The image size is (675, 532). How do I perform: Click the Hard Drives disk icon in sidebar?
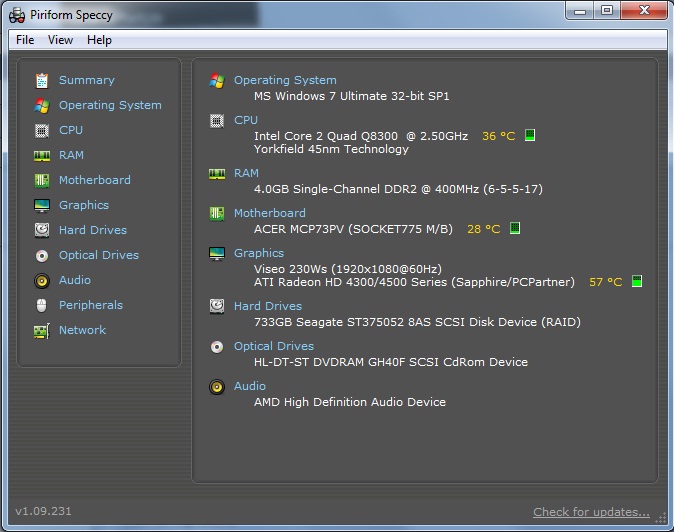(x=42, y=230)
